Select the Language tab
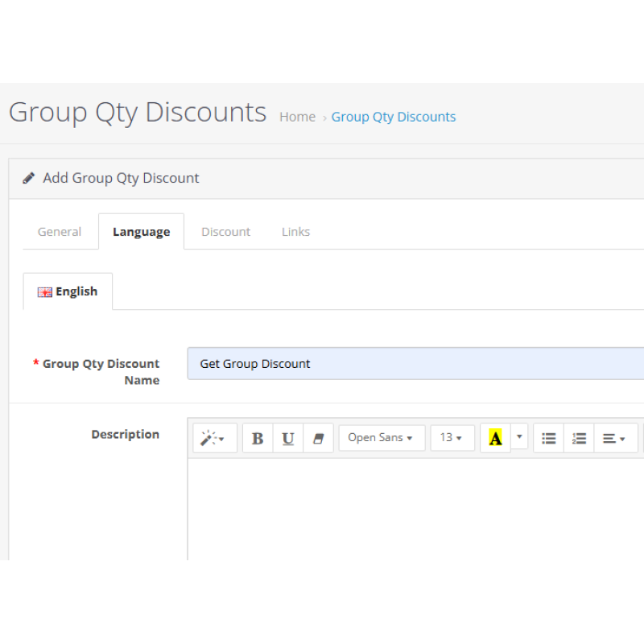Viewport: 644px width, 644px height. click(x=141, y=232)
